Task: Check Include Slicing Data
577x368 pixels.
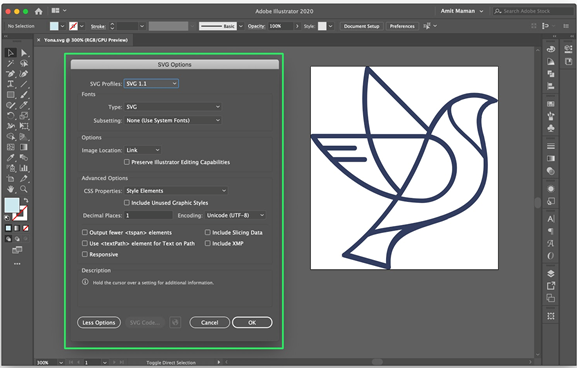Action: 208,232
